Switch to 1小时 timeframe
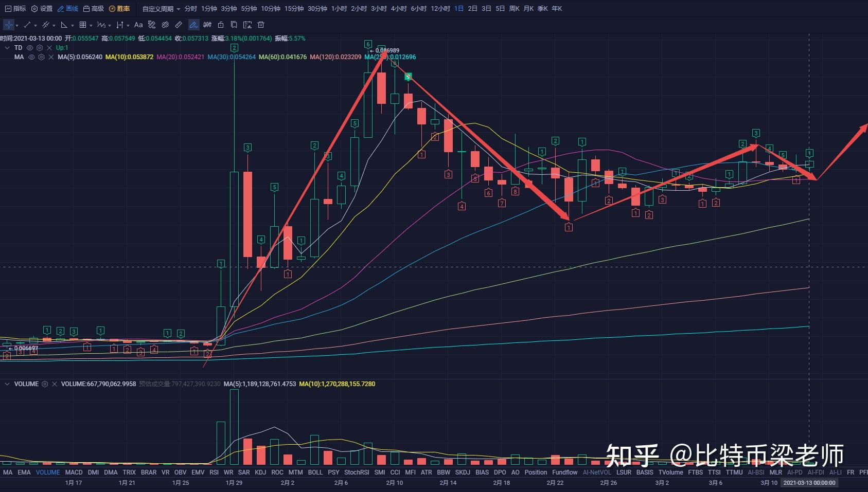Viewport: 868px width, 492px height. (x=339, y=9)
